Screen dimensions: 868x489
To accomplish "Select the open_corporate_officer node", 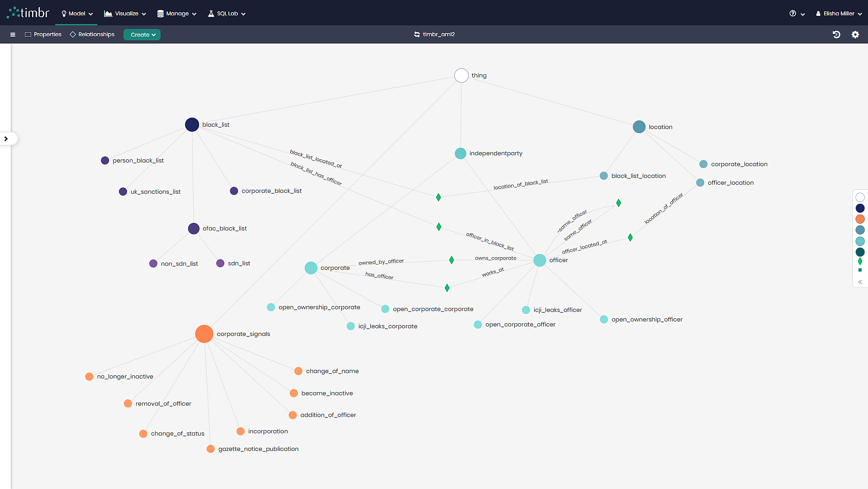I will click(x=478, y=325).
